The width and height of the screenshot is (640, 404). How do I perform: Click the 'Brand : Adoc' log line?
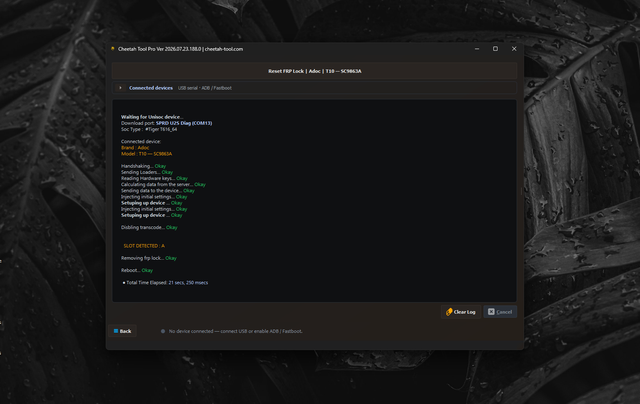tap(135, 147)
